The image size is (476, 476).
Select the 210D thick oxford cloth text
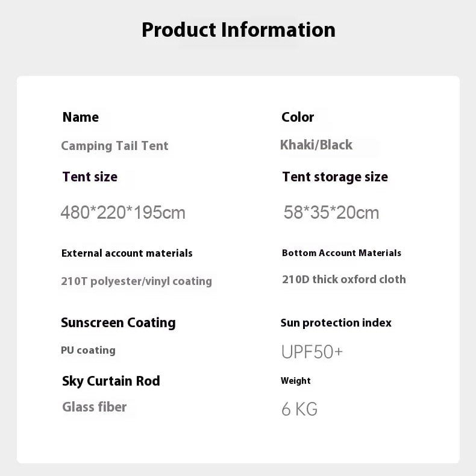pyautogui.click(x=344, y=279)
